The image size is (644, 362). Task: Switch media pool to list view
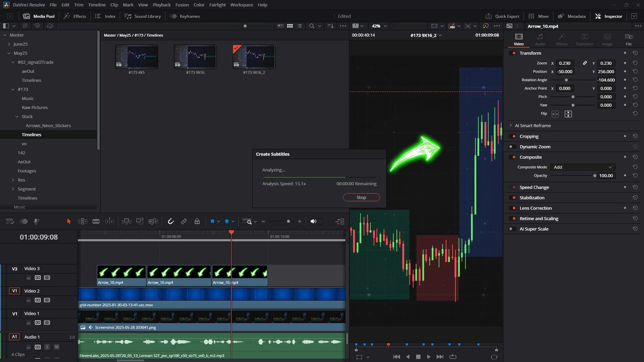pyautogui.click(x=299, y=26)
